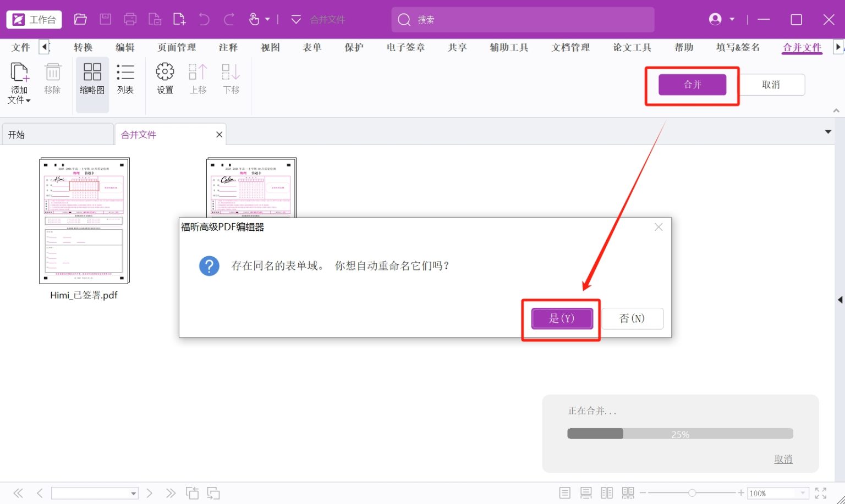Expand the hand tool dropdown arrow
Image resolution: width=845 pixels, height=504 pixels.
267,20
